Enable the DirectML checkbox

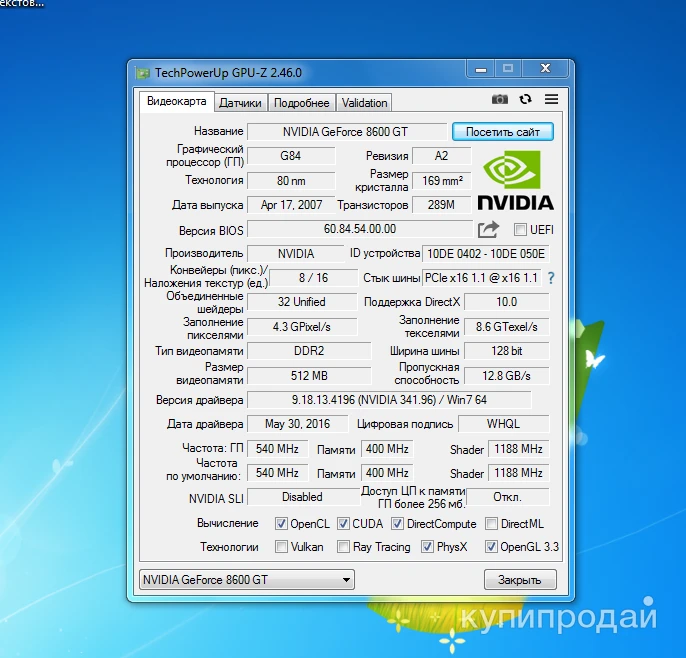[x=491, y=524]
